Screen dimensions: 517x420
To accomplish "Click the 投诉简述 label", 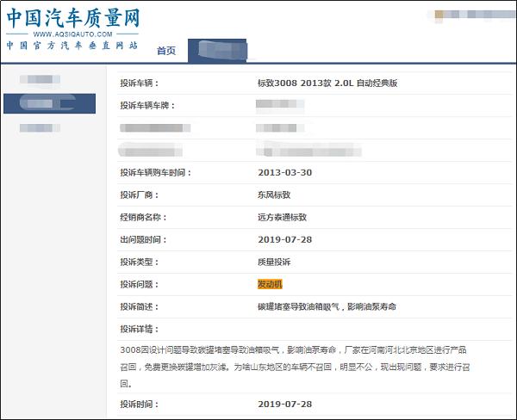I will click(x=139, y=306).
